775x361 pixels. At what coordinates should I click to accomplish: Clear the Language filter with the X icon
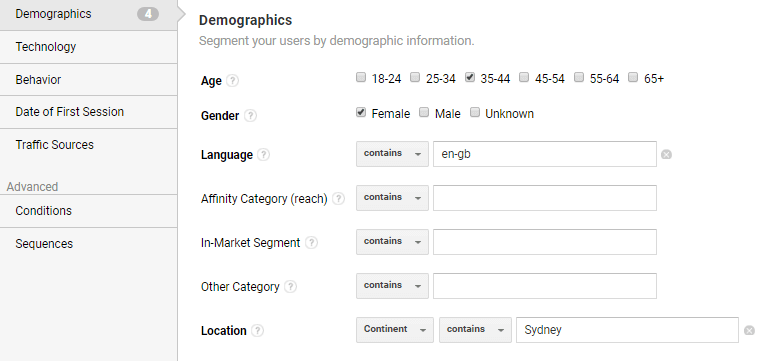point(666,155)
